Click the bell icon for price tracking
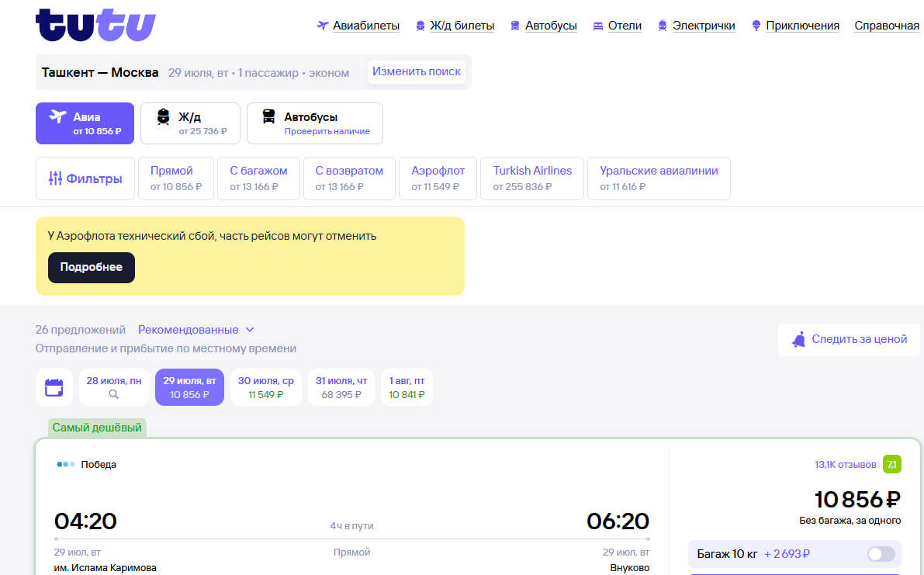 (x=798, y=339)
